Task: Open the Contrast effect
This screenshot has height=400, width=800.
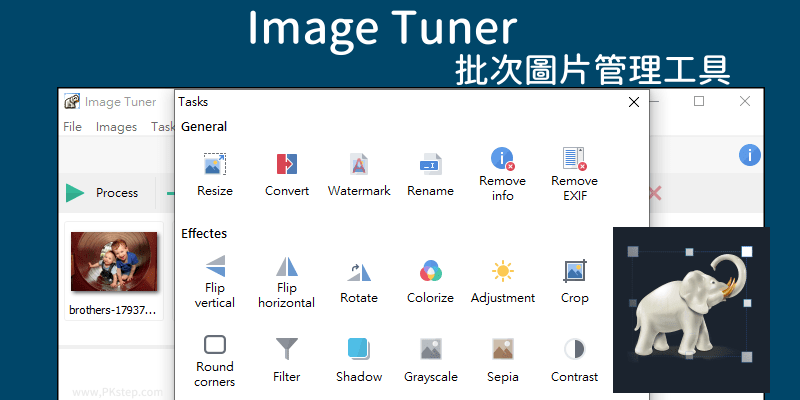Action: [574, 360]
